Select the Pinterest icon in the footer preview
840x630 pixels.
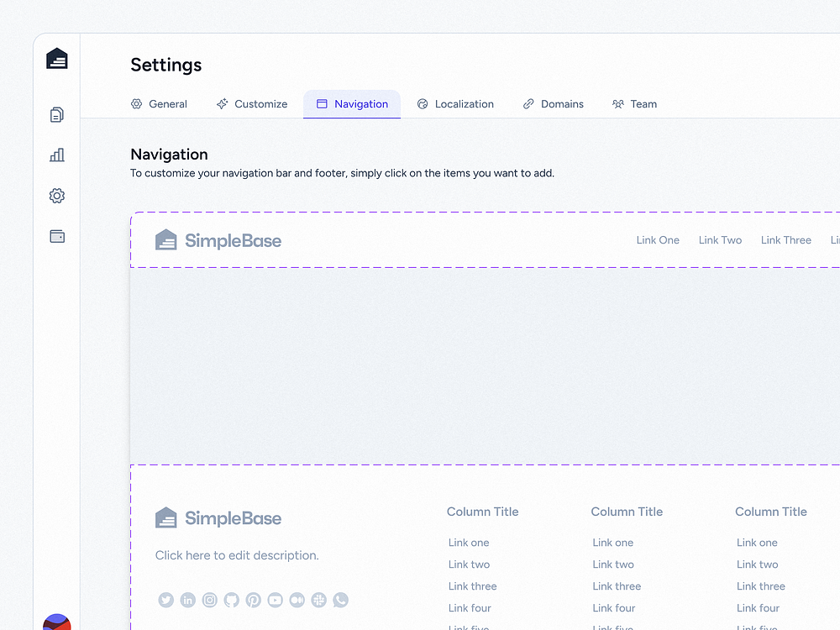pyautogui.click(x=253, y=600)
